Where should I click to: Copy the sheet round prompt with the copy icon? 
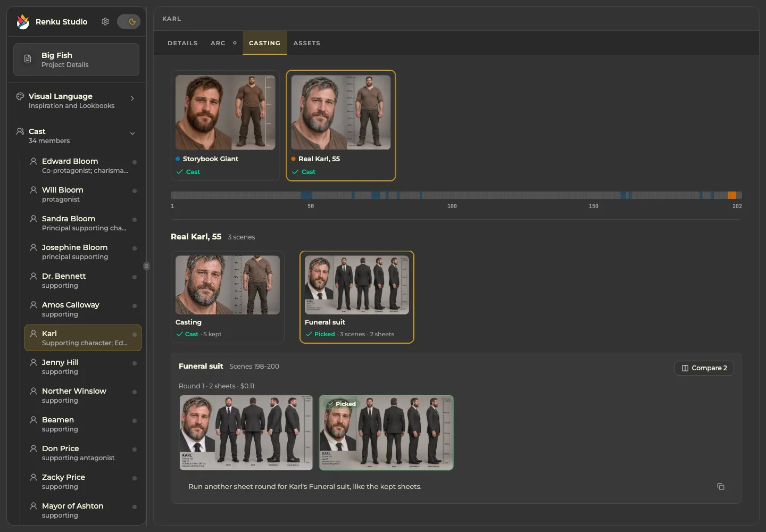[x=721, y=487]
